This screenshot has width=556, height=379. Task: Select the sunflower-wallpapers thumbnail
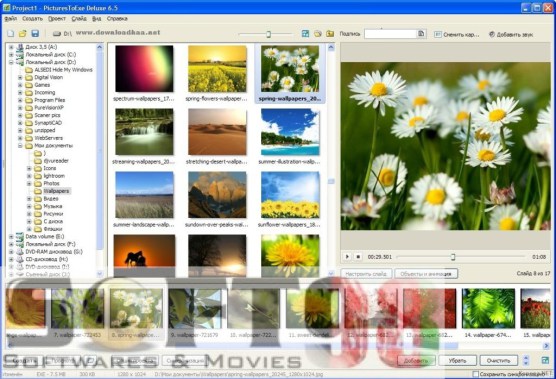pos(290,195)
